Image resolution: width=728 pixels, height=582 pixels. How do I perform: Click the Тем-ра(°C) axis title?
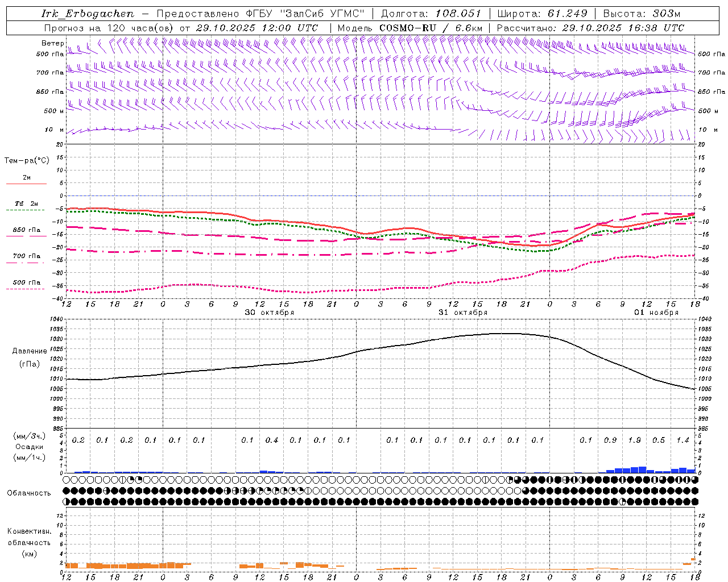pyautogui.click(x=27, y=161)
